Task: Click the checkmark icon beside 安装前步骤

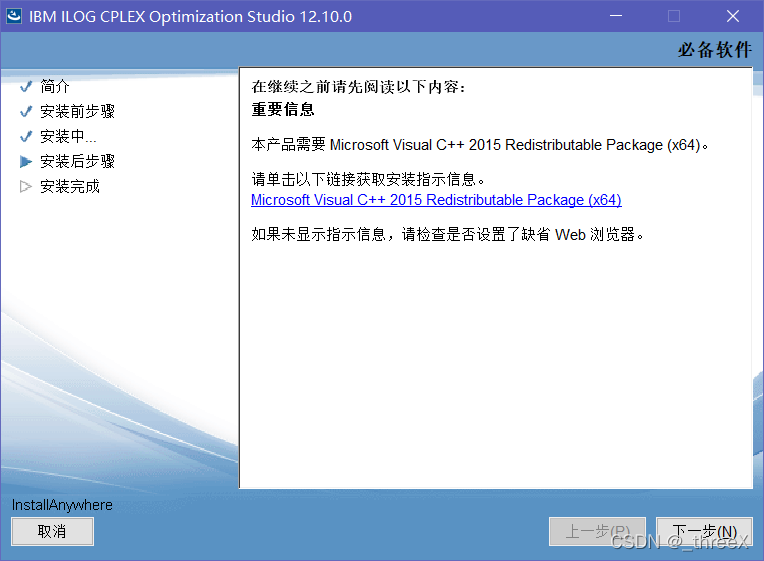Action: click(x=26, y=112)
